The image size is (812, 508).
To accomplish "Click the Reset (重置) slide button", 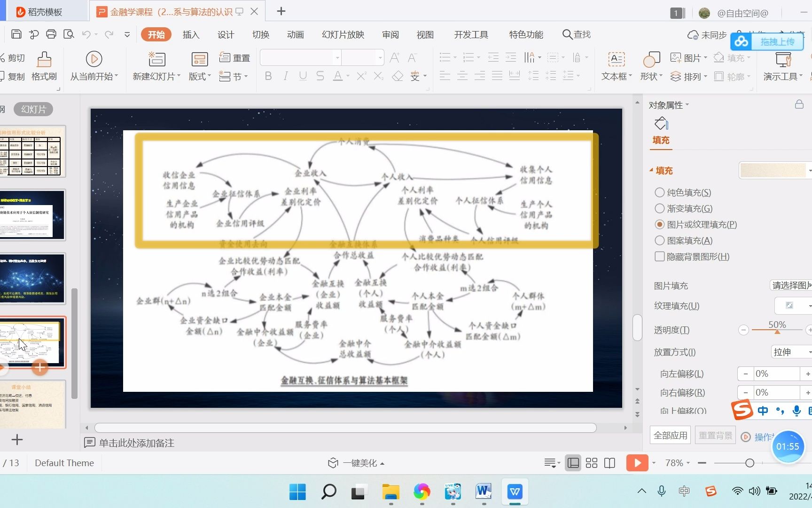I will [x=235, y=58].
